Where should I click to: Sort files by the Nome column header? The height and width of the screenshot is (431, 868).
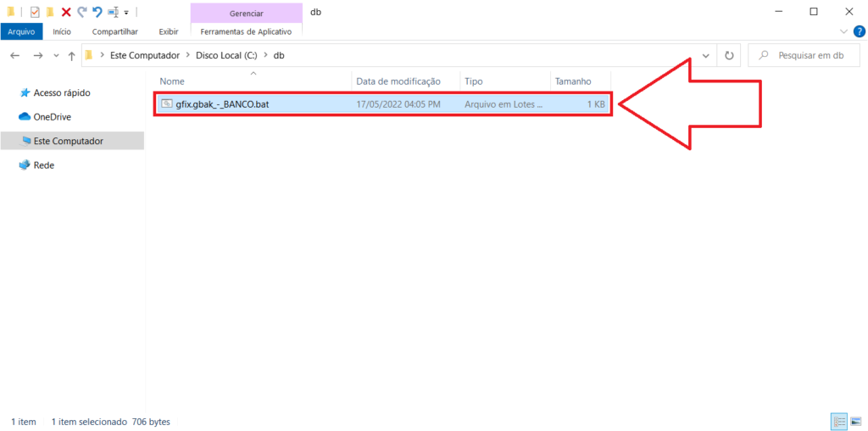point(172,81)
